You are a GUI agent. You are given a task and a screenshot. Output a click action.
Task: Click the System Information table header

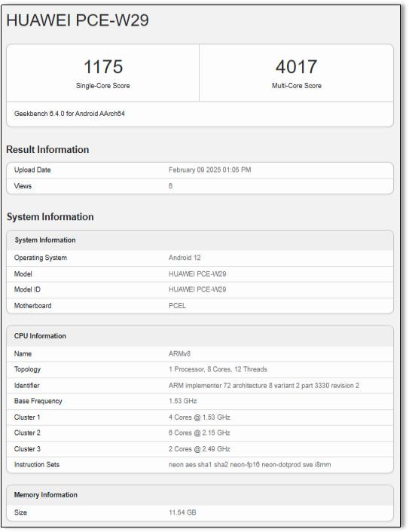(x=45, y=240)
